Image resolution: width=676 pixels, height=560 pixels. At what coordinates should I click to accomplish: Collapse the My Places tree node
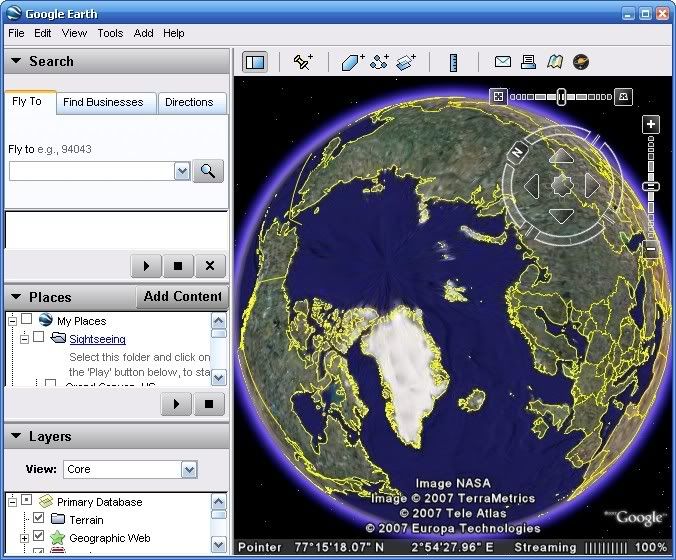tap(13, 321)
